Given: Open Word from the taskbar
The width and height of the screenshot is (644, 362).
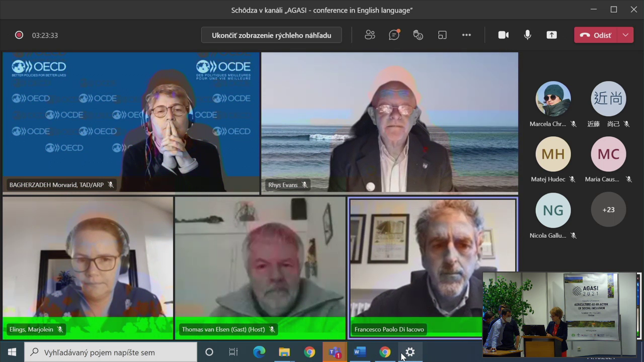Looking at the screenshot, I should [x=360, y=352].
